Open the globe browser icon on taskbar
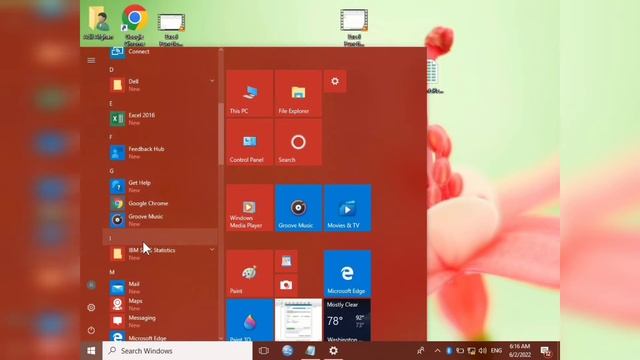Screen dimensions: 640x360 click(287, 351)
